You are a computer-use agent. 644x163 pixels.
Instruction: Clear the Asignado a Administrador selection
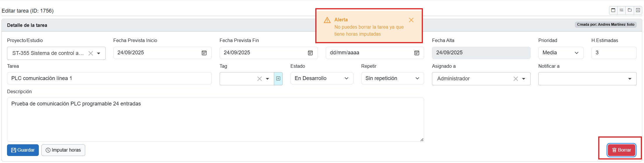[x=516, y=79]
